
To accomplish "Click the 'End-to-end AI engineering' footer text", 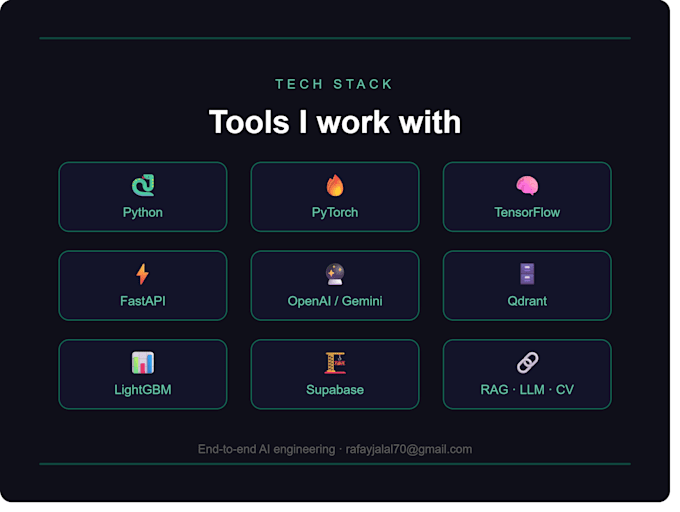I will click(x=266, y=449).
